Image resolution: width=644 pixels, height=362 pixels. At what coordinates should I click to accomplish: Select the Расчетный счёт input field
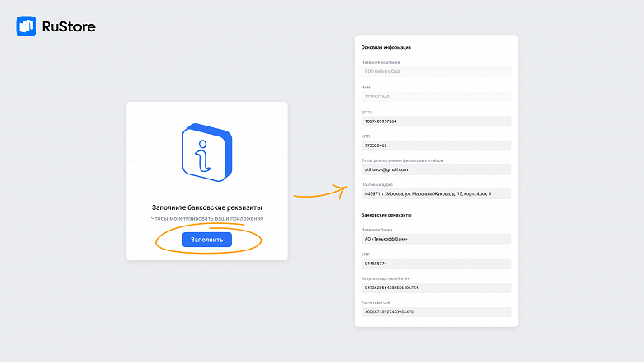pos(436,312)
